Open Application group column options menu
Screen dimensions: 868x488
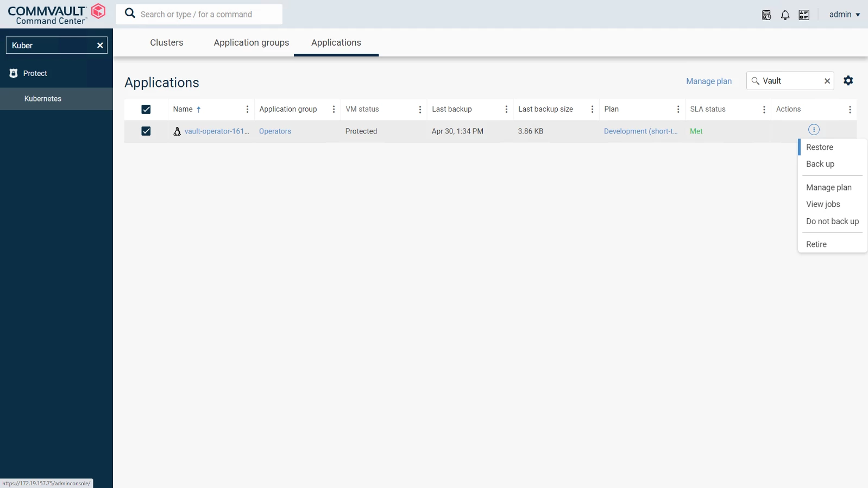point(334,110)
